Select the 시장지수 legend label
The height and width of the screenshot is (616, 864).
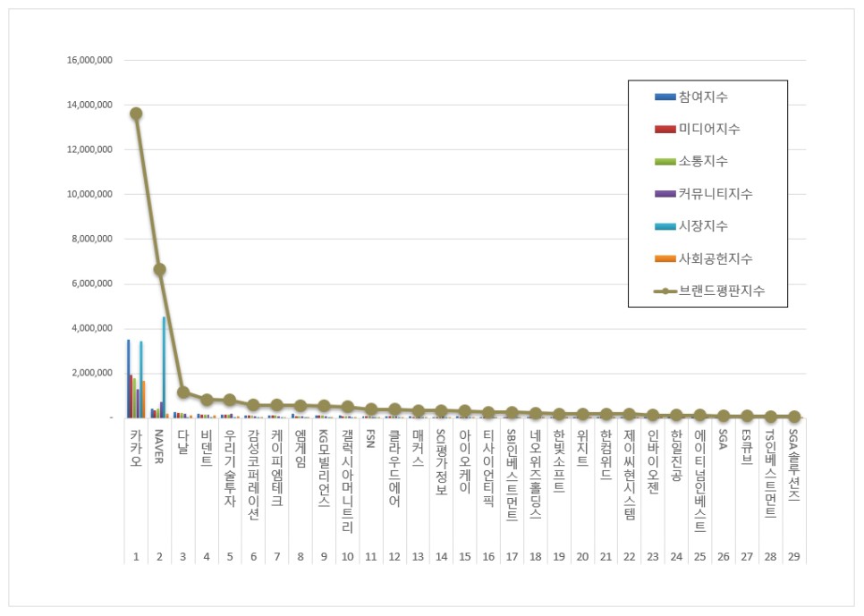[703, 226]
